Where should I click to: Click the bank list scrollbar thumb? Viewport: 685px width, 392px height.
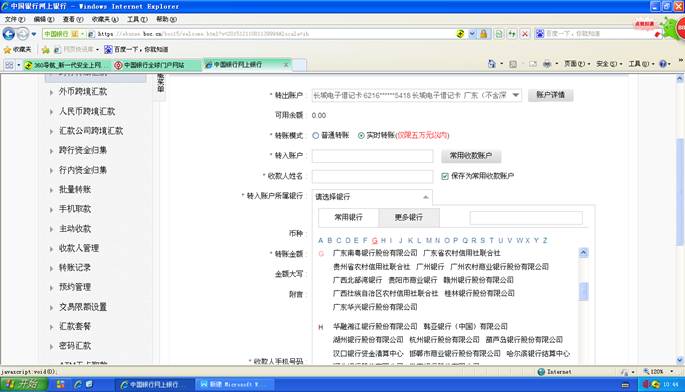pos(584,291)
